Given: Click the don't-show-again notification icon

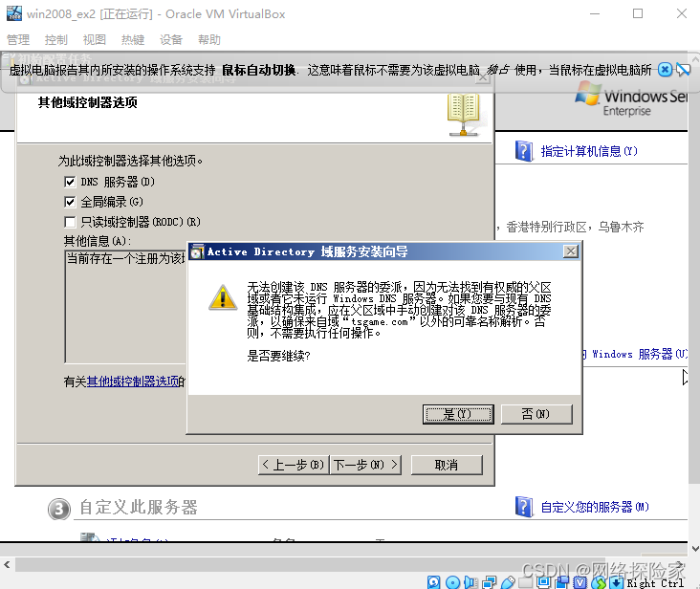Looking at the screenshot, I should (683, 70).
